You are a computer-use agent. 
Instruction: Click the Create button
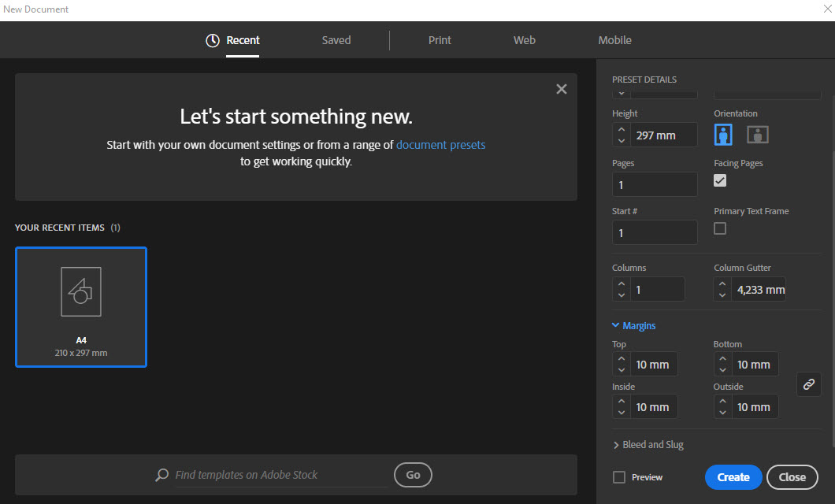pos(733,477)
